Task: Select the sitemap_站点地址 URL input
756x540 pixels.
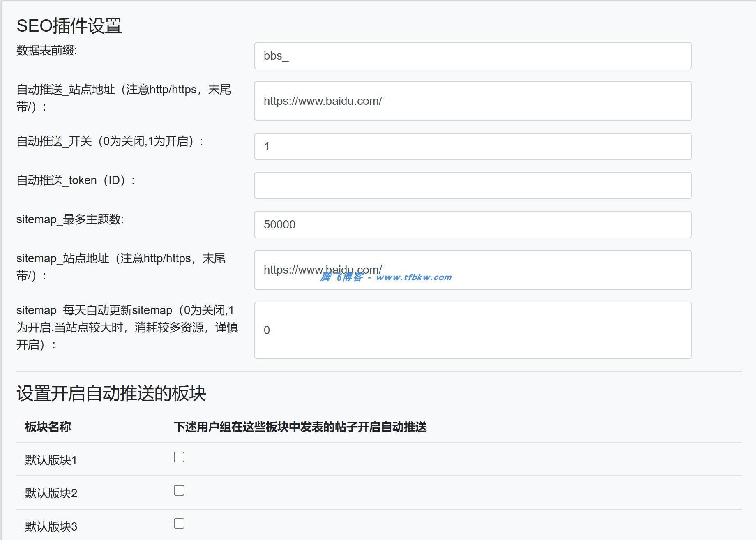Action: [x=472, y=270]
